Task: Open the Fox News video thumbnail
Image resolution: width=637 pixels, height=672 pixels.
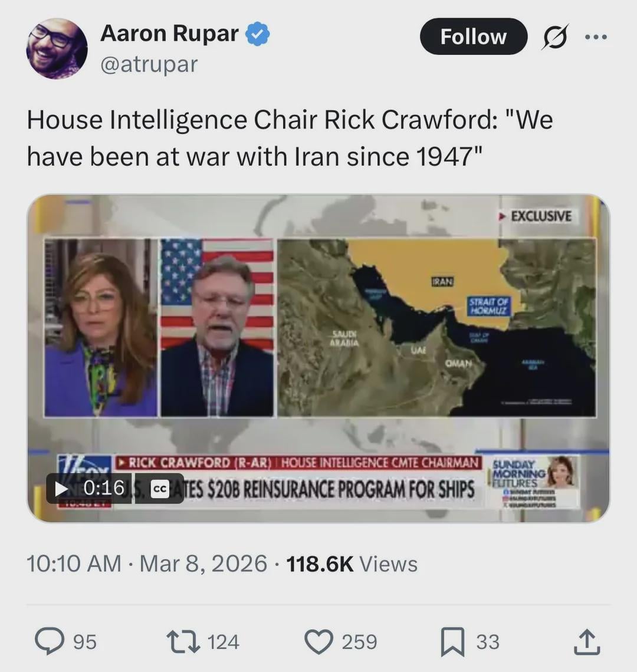Action: pyautogui.click(x=318, y=358)
